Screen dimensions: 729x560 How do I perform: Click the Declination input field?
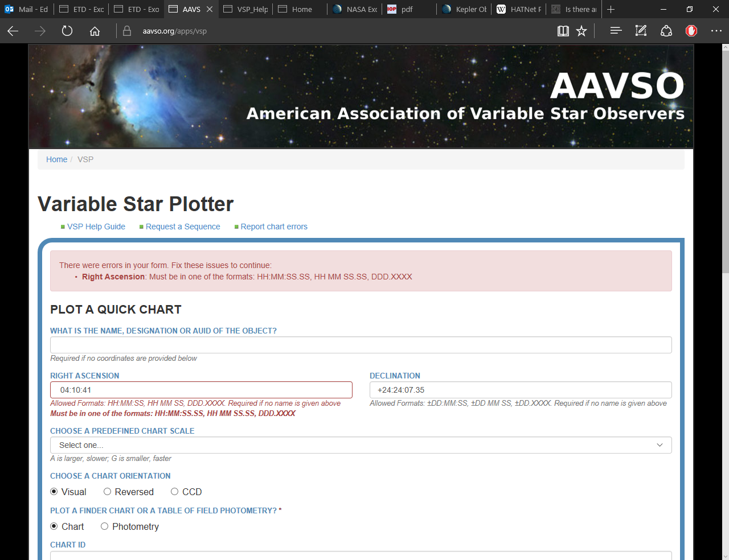[x=520, y=390]
